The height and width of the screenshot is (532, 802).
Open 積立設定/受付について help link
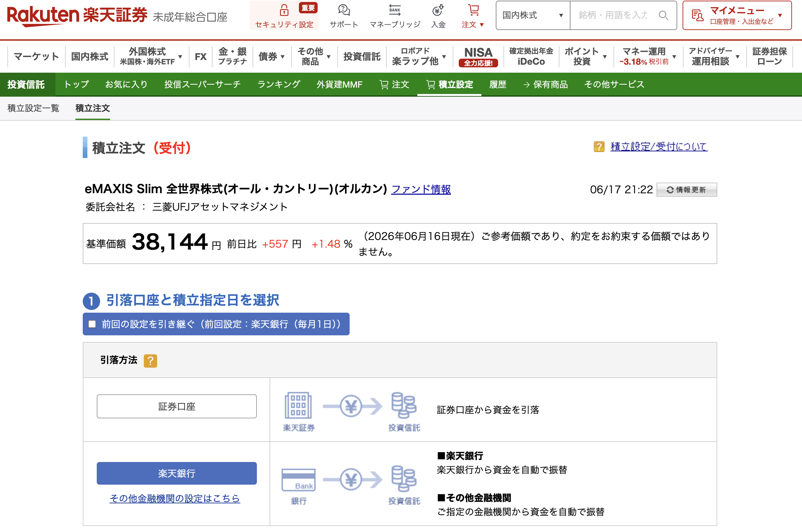[x=659, y=147]
